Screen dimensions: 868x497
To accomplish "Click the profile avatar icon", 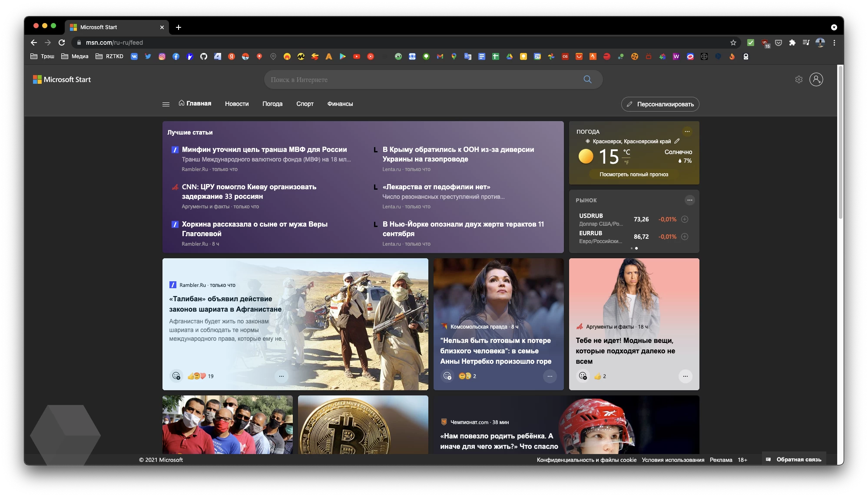I will coord(816,79).
